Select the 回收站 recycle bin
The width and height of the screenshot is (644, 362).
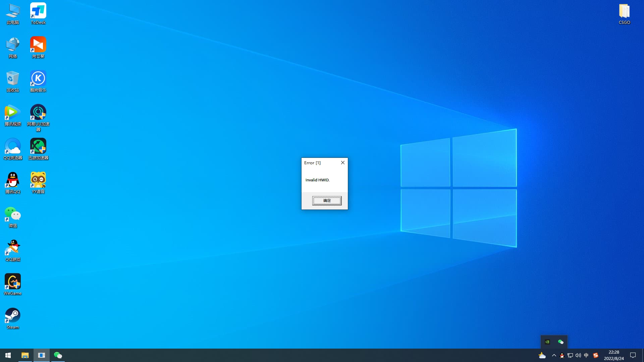pos(12,81)
